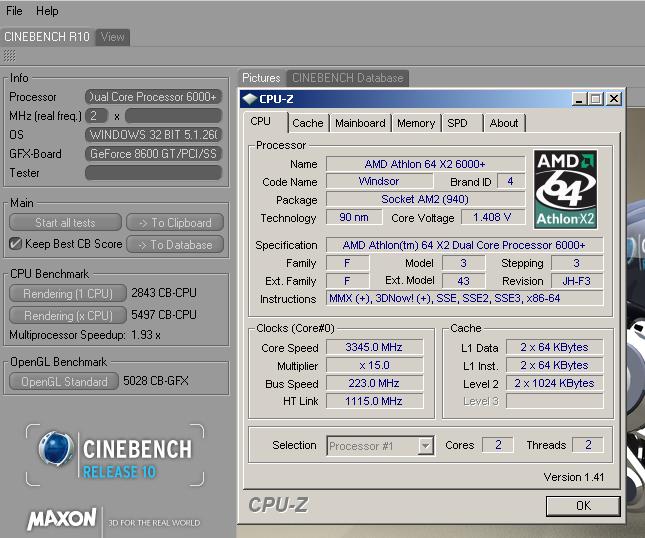Open the Memory tab in CPU-Z
645x538 pixels.
[416, 123]
